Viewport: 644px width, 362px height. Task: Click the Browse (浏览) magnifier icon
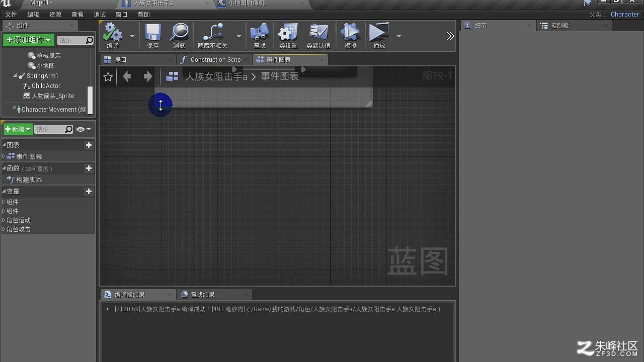[179, 33]
